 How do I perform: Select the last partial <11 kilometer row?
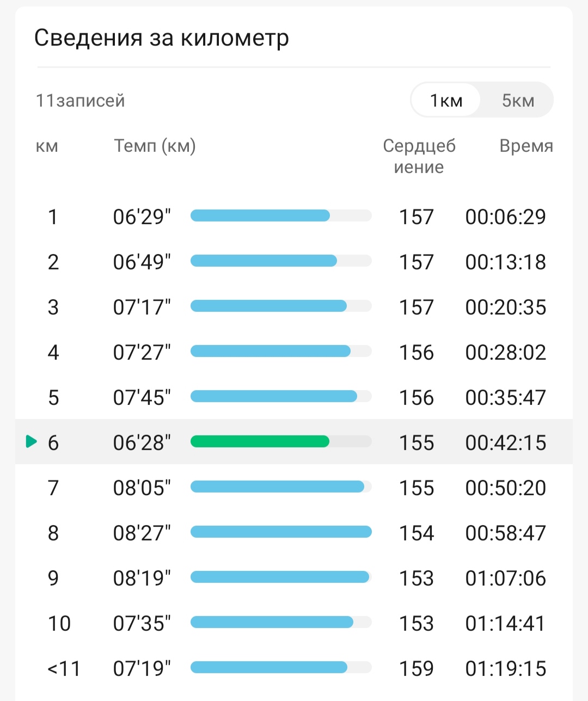pos(294,668)
